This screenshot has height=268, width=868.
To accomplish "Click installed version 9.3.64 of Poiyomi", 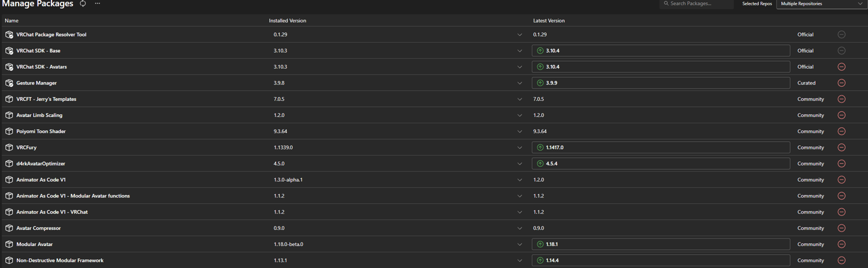I will point(281,131).
